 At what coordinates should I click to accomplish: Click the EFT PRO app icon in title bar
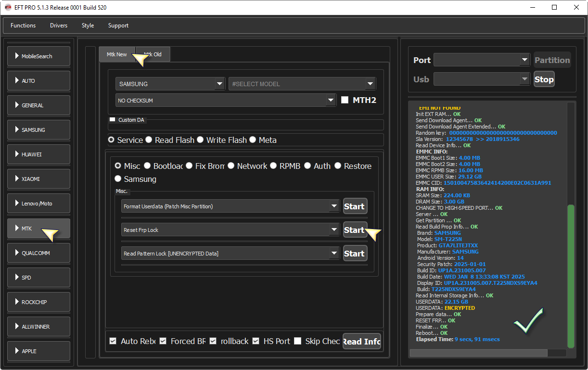(8, 8)
